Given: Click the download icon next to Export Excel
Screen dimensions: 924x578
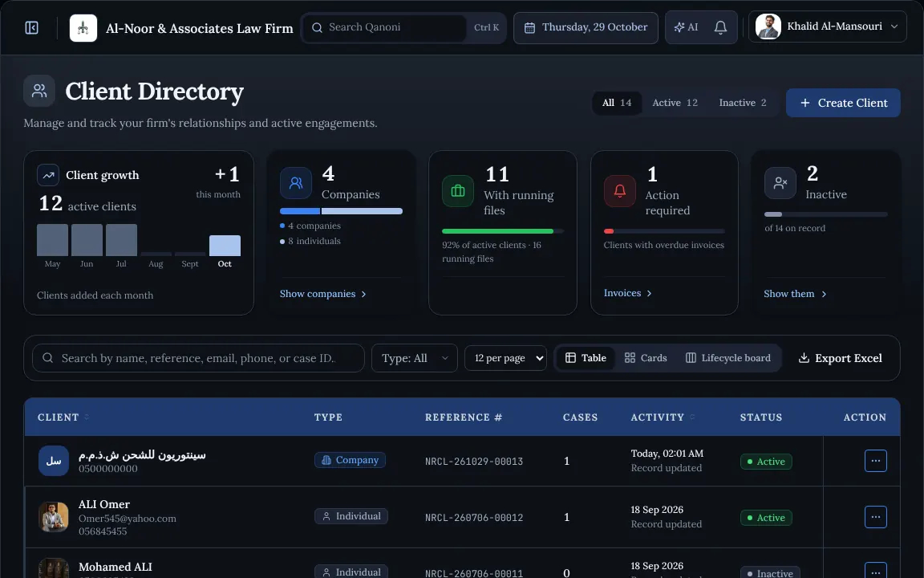Looking at the screenshot, I should tap(804, 358).
